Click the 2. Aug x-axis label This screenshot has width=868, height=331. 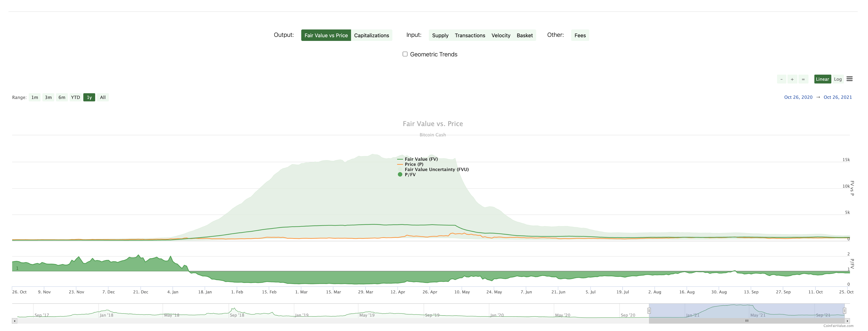(655, 292)
